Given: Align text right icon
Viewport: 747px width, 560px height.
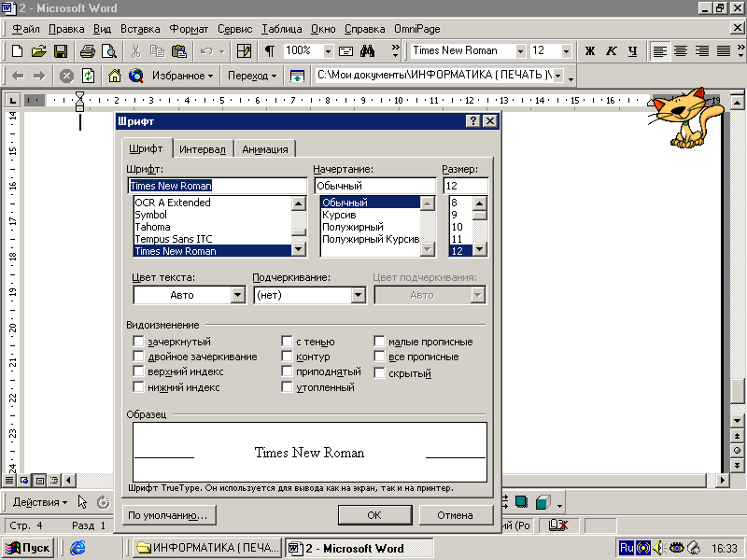Looking at the screenshot, I should [x=702, y=51].
